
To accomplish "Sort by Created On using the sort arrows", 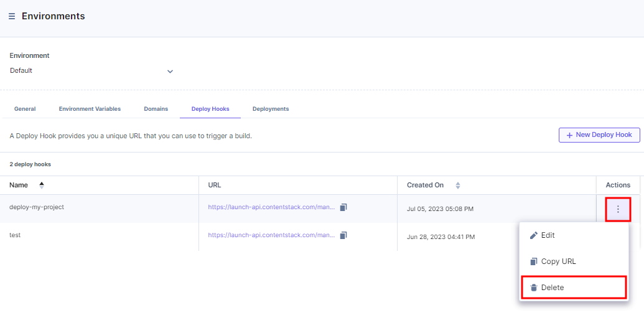I will (457, 186).
